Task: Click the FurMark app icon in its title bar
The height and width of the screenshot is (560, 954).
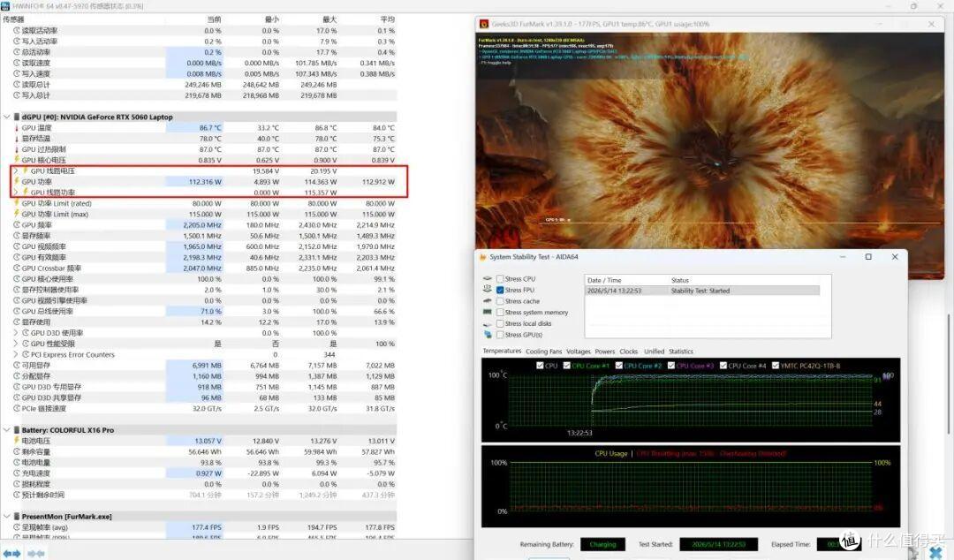Action: click(484, 24)
